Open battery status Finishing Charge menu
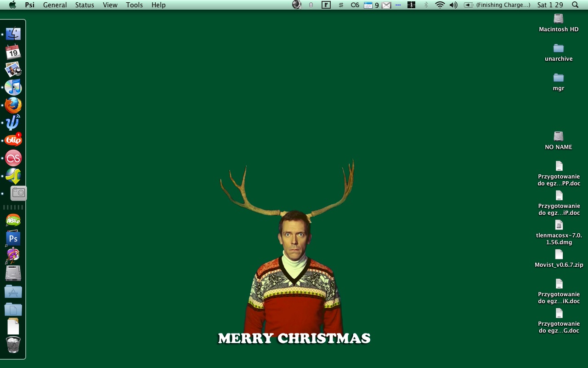 point(498,5)
